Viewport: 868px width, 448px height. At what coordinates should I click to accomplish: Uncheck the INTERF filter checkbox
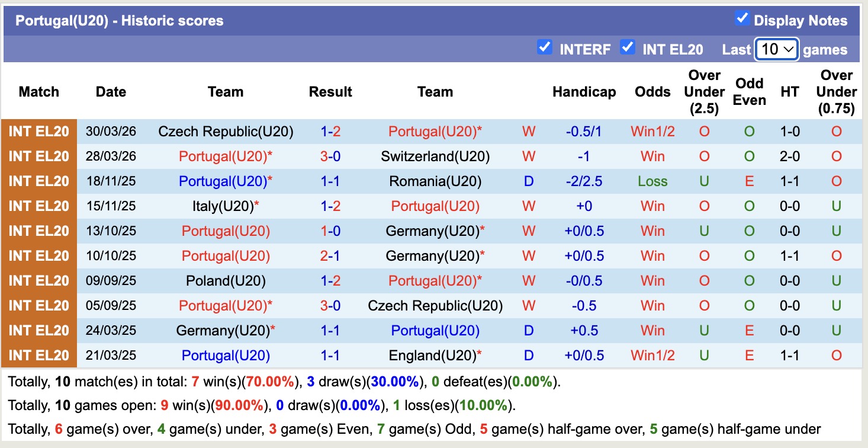pyautogui.click(x=545, y=47)
